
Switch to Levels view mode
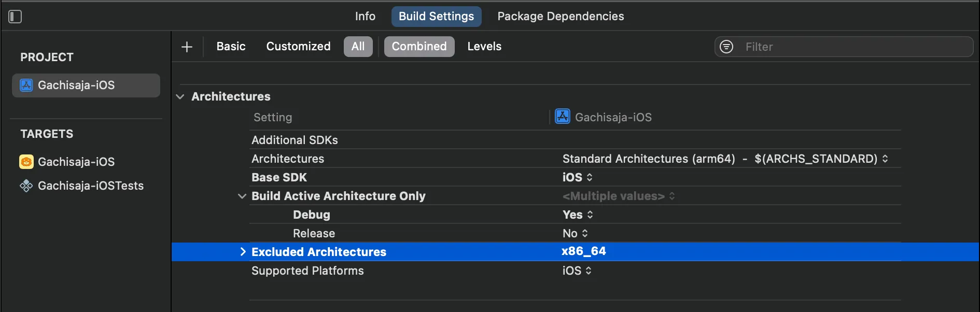pyautogui.click(x=484, y=47)
